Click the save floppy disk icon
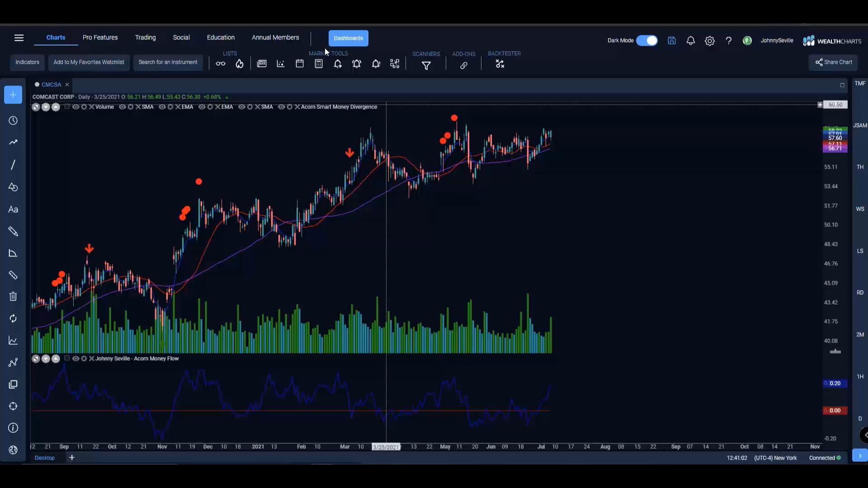 click(672, 41)
